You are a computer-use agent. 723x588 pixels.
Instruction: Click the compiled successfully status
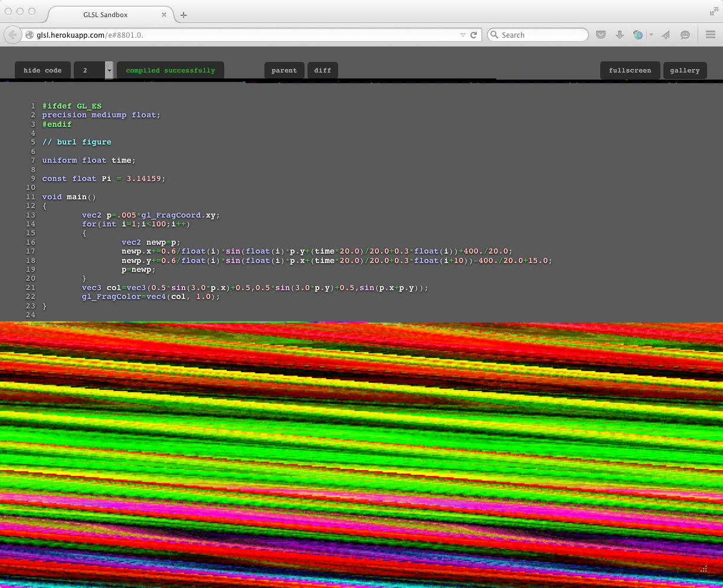[171, 70]
